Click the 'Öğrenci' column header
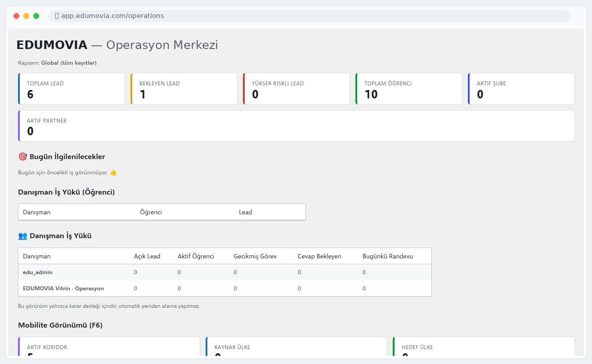 (151, 212)
